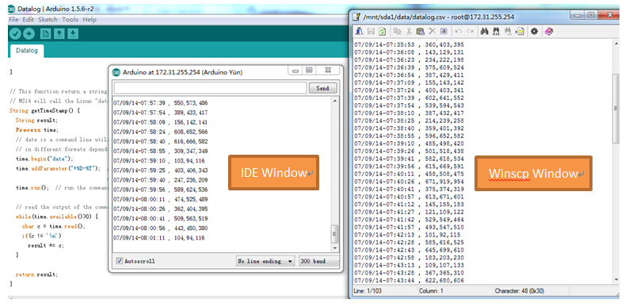Screen dimensions: 644x307
Task: Open the No line ending dropdown
Action: (265, 261)
